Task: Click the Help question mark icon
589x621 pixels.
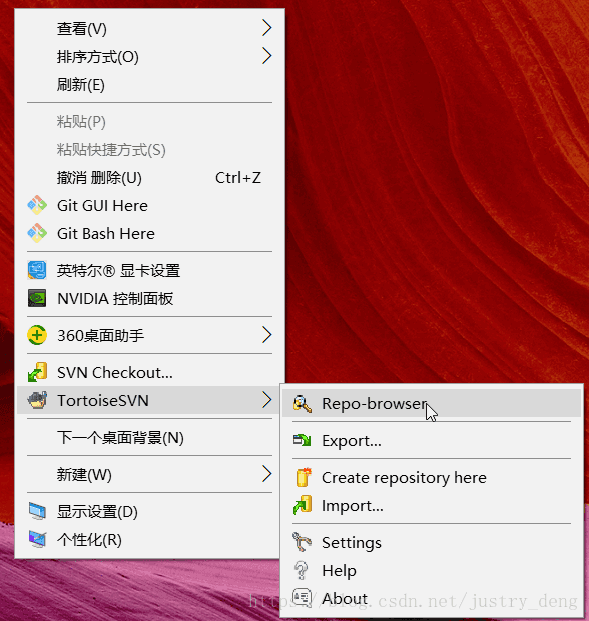Action: pyautogui.click(x=301, y=570)
